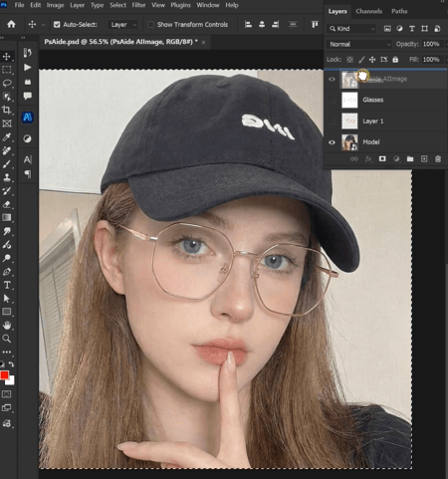Open the Edit Toolbar three-dots menu
Viewport: 448px width, 479px height.
click(7, 352)
